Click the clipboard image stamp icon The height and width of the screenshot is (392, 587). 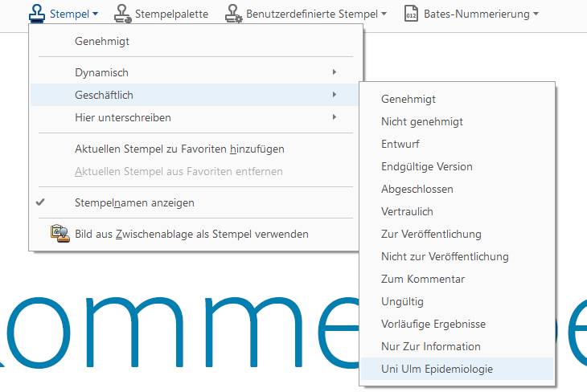pyautogui.click(x=60, y=234)
